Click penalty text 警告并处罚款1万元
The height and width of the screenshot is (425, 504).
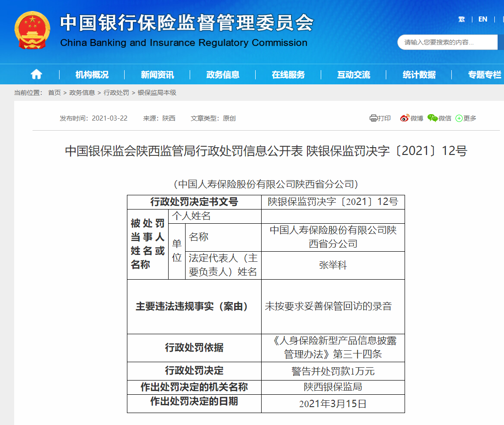pyautogui.click(x=333, y=371)
